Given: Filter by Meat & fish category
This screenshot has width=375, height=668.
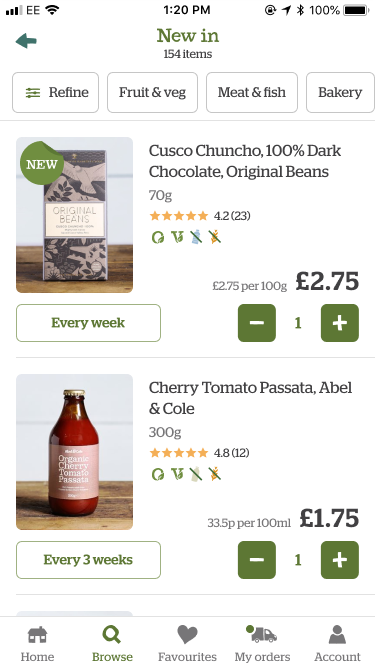Looking at the screenshot, I should [x=252, y=92].
